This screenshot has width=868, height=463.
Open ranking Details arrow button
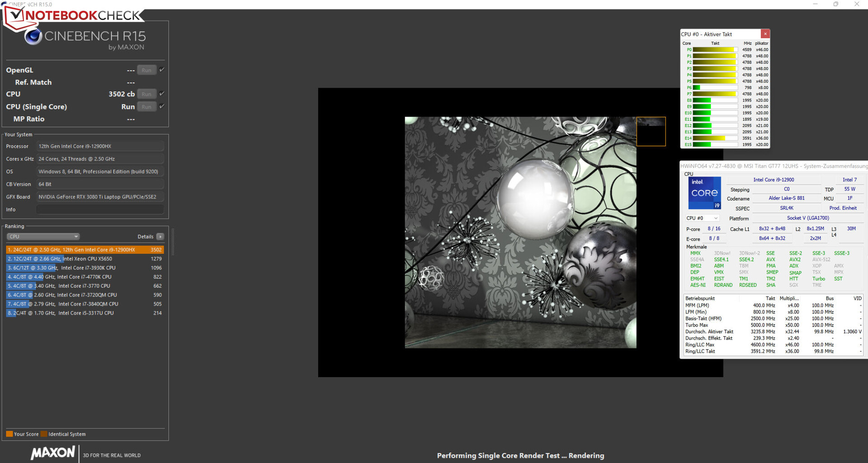[160, 236]
